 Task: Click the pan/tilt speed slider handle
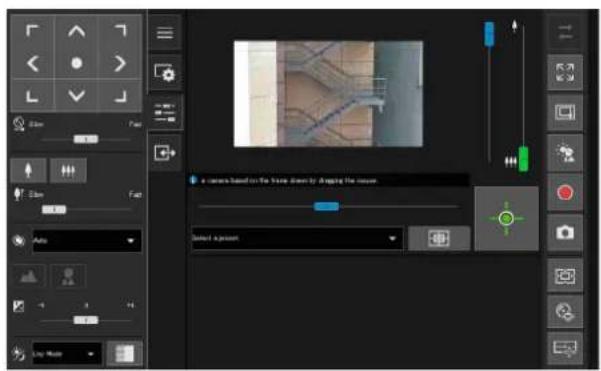pos(86,139)
